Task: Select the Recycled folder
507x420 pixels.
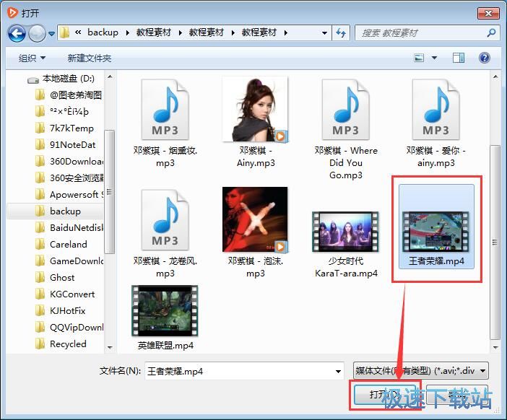Action: [x=61, y=344]
